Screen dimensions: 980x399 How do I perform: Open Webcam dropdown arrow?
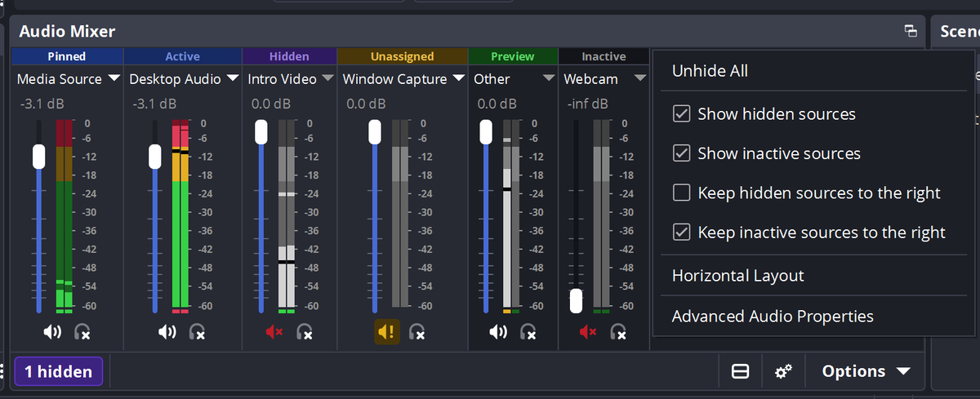(x=639, y=79)
